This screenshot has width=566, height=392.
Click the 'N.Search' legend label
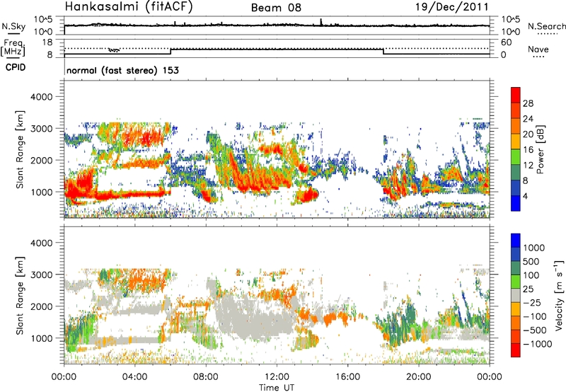click(x=546, y=26)
